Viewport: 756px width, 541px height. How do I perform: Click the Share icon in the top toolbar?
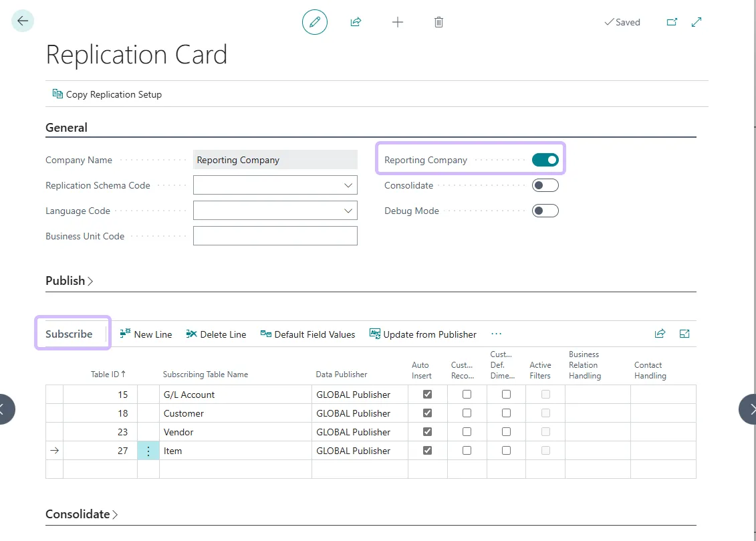356,21
